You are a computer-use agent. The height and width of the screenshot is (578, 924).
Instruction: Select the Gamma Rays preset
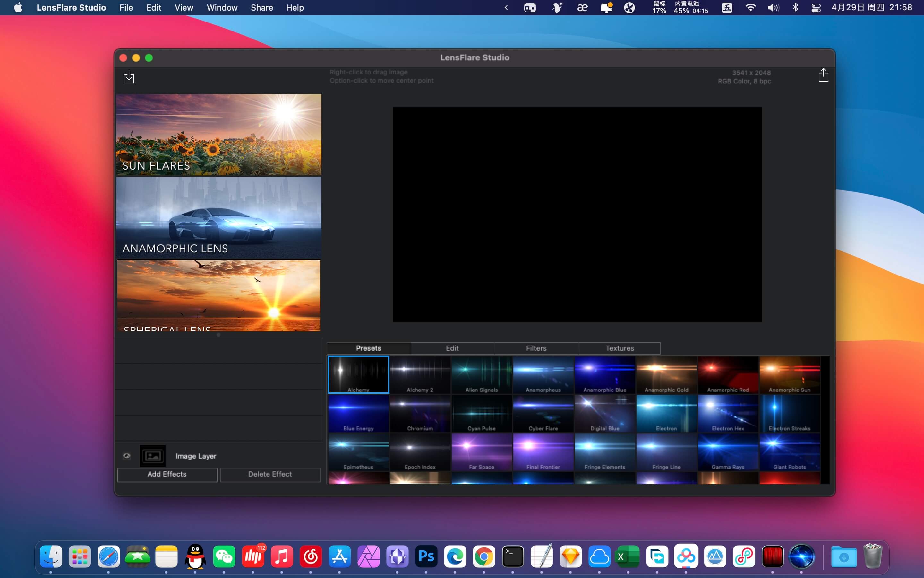tap(728, 452)
